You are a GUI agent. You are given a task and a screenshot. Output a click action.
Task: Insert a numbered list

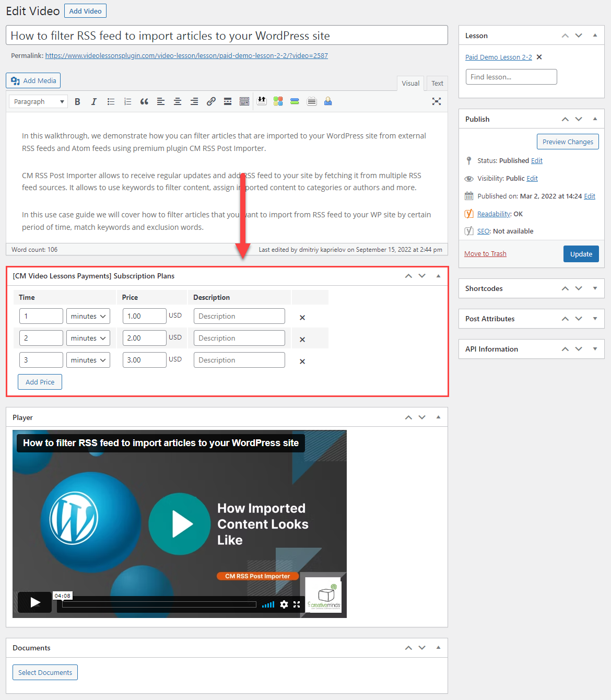pos(127,101)
